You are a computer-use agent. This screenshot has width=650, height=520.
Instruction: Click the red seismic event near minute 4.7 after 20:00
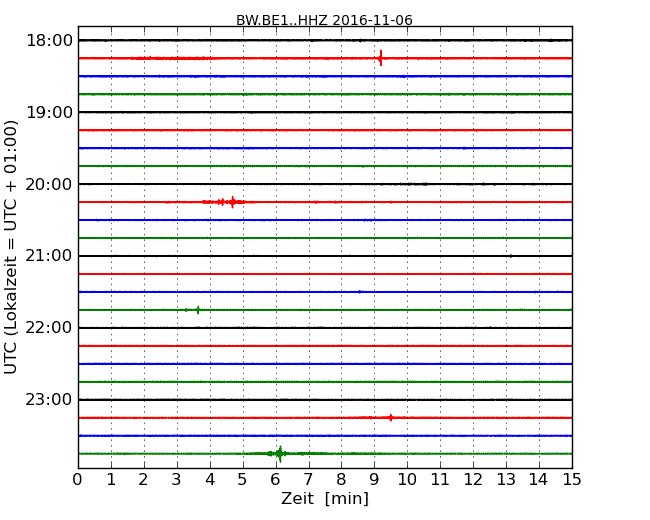point(232,202)
